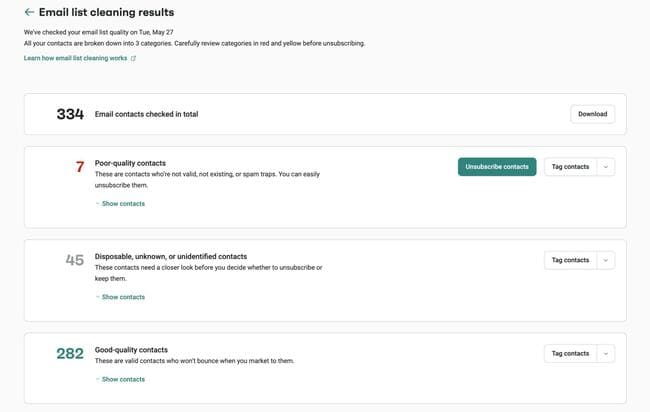This screenshot has width=650, height=412.
Task: Click the 45 unidentified contacts count
Action: [75, 260]
